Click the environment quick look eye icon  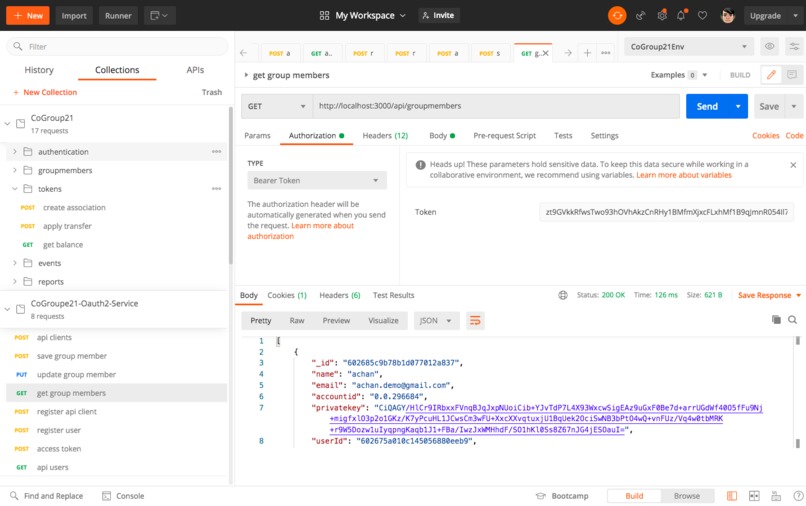[769, 46]
